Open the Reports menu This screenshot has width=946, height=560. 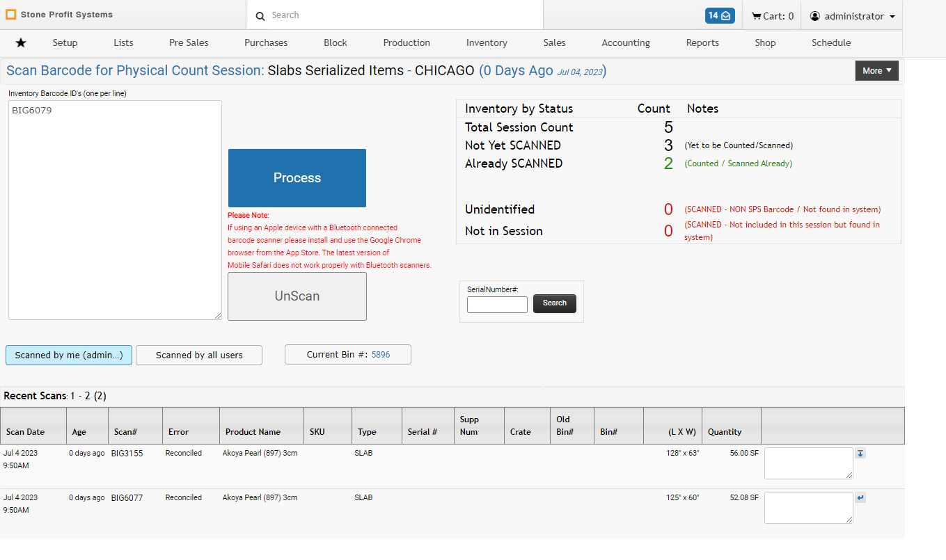702,42
